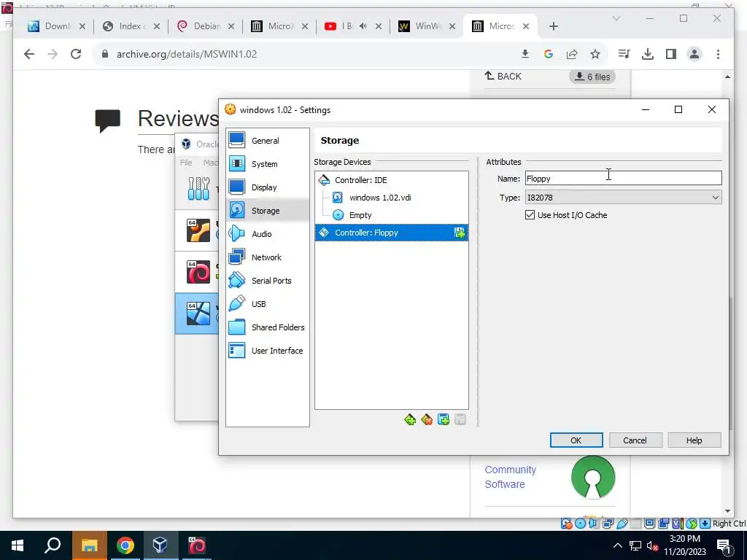Open the Audio settings category
The width and height of the screenshot is (747, 560).
click(267, 234)
